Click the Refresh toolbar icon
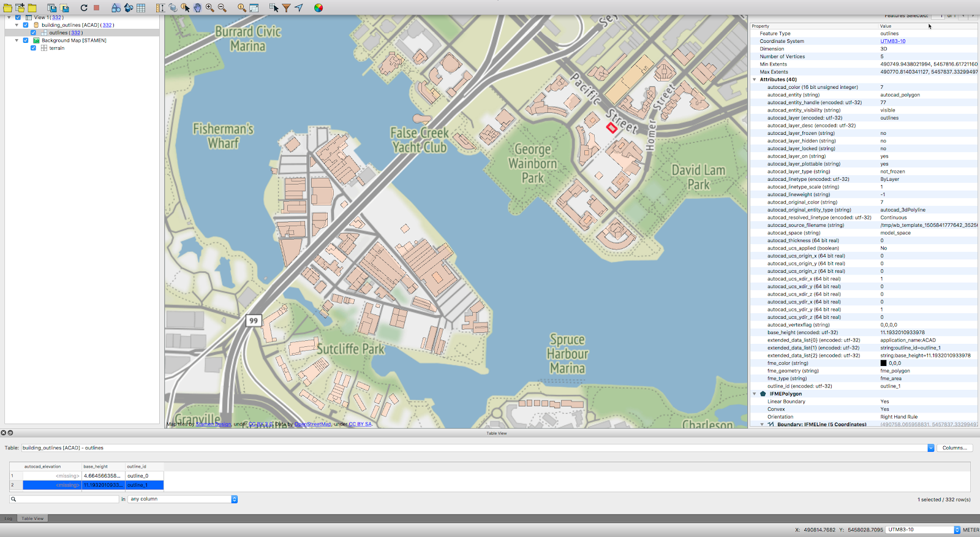980x537 pixels. (84, 8)
